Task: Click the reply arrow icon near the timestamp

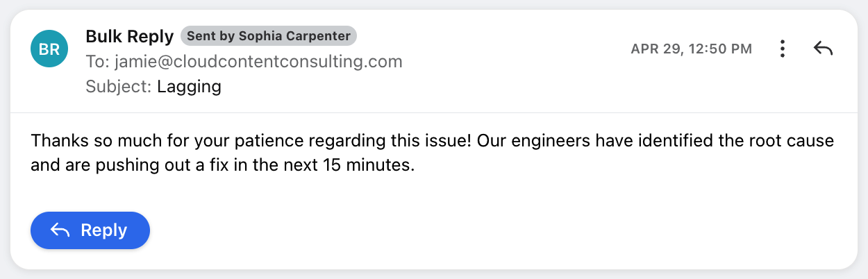Action: point(823,49)
